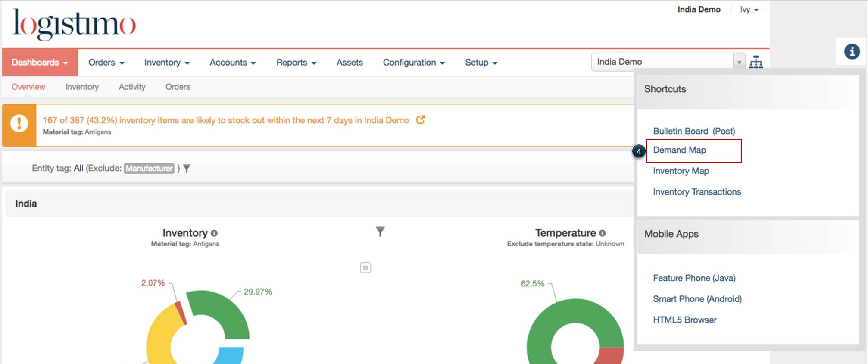Open the HTML5 Browser app link
Screen dimensions: 868x364
685,320
